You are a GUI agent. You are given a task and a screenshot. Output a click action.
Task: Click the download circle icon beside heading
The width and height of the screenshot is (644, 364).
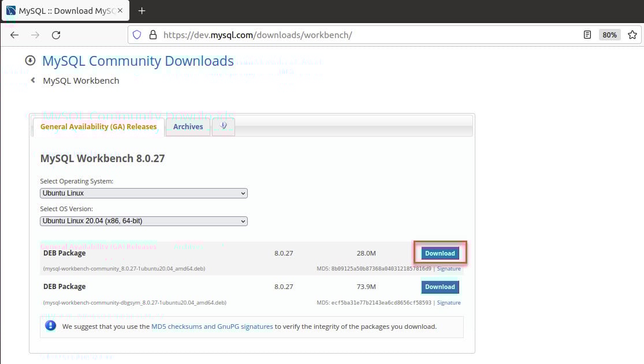[30, 61]
